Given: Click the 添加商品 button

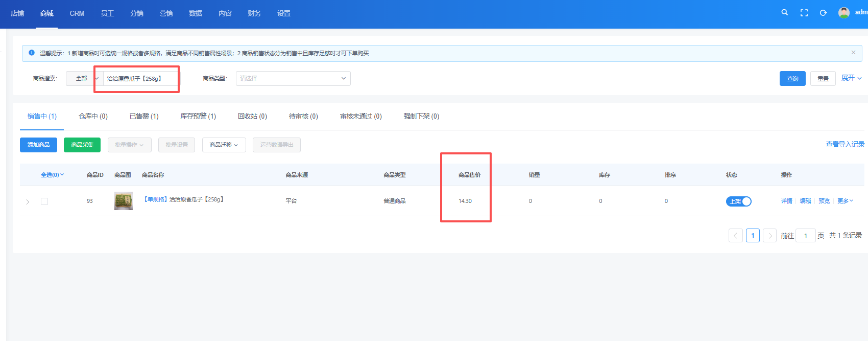Looking at the screenshot, I should coord(38,145).
